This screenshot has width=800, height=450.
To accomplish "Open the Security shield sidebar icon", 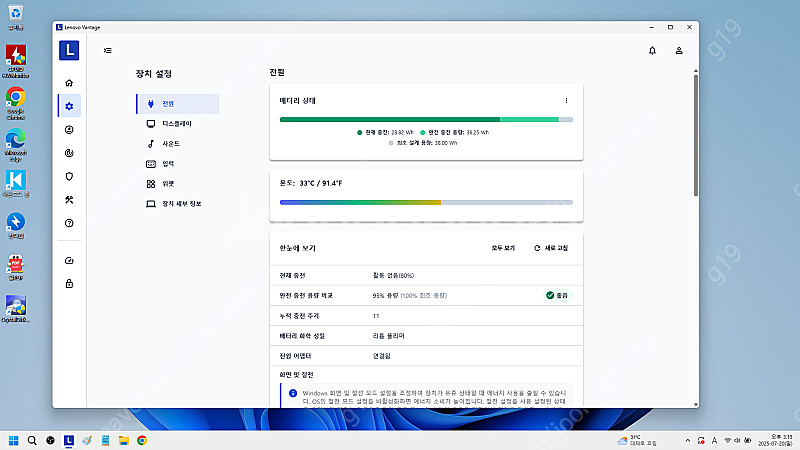I will click(x=69, y=177).
